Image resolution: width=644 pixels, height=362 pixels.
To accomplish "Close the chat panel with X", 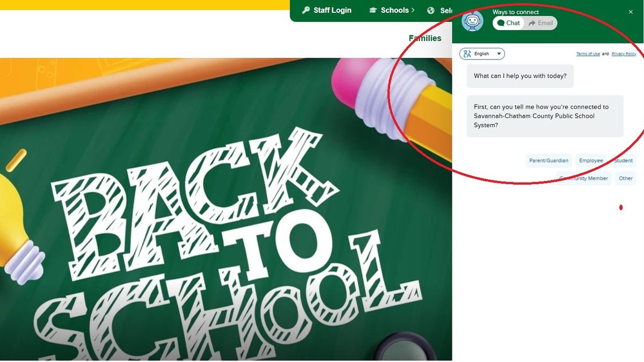I will (631, 12).
